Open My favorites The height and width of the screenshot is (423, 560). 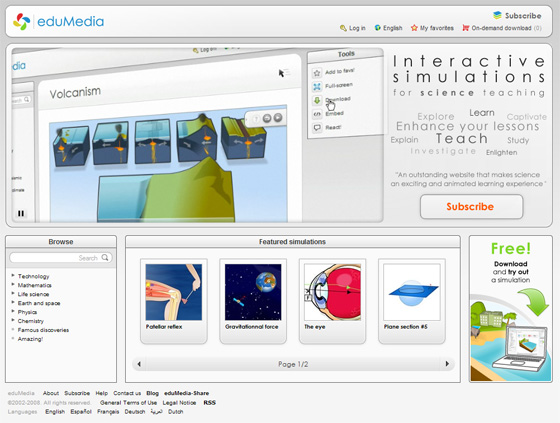[437, 28]
